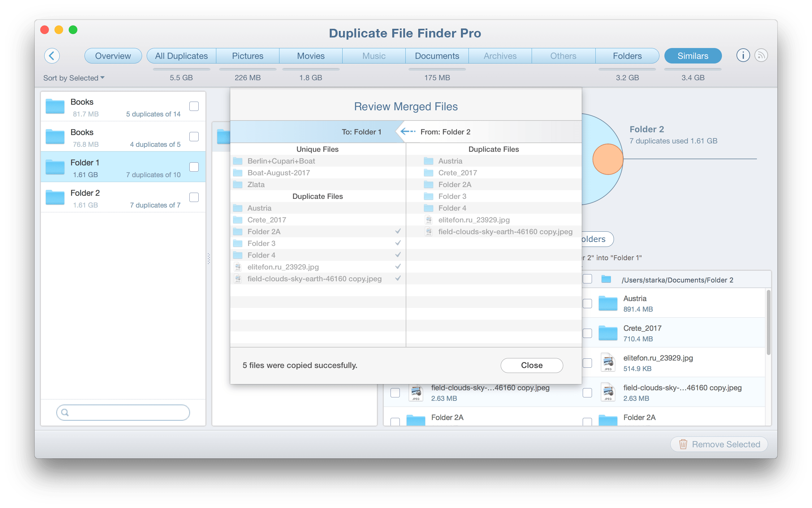Screen dimensions: 812x508
Task: Click the Crete_2017 710.4 MB folder icon
Action: click(608, 333)
